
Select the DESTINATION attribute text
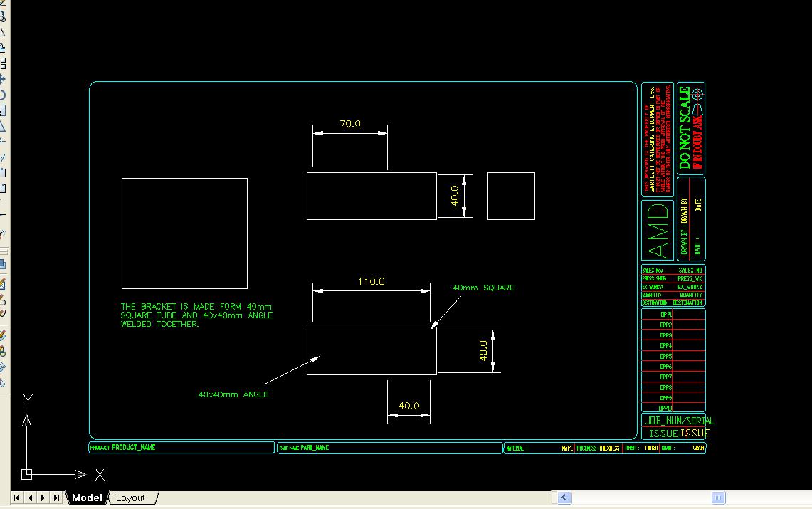point(687,303)
